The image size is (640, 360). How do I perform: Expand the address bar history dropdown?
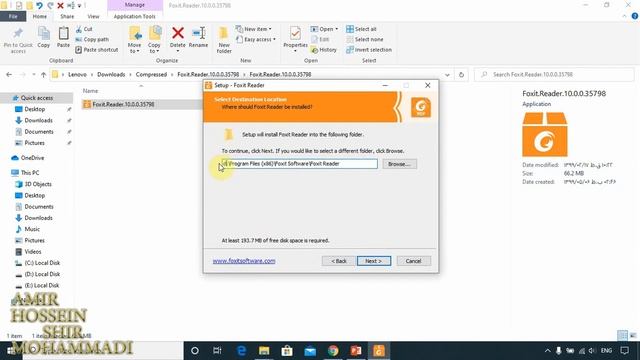[x=447, y=75]
